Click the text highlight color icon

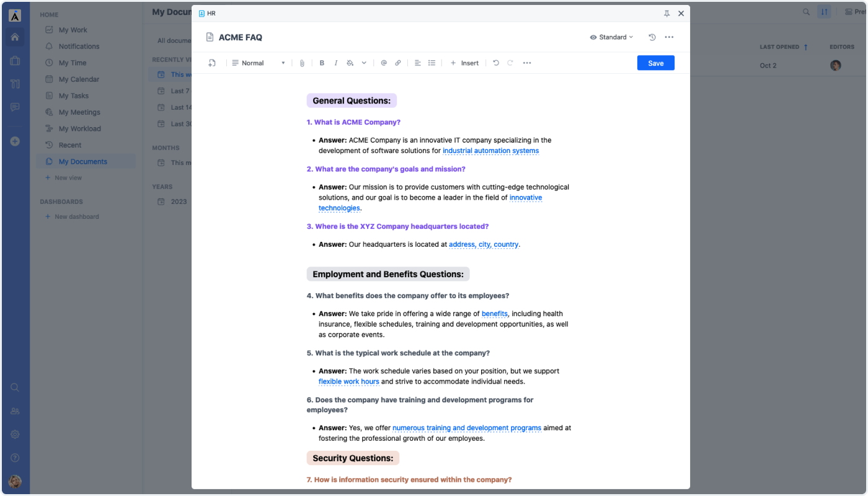pos(350,63)
